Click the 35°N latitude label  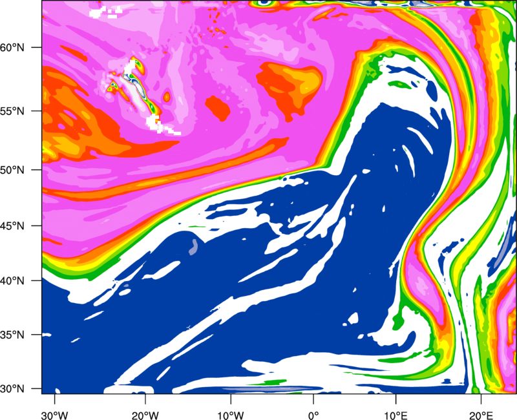[x=12, y=335]
